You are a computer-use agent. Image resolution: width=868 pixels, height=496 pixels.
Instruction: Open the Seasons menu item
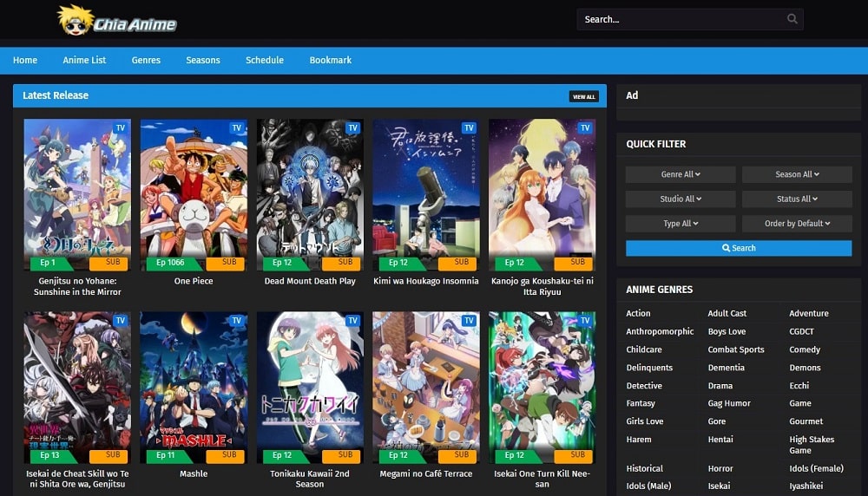point(203,61)
